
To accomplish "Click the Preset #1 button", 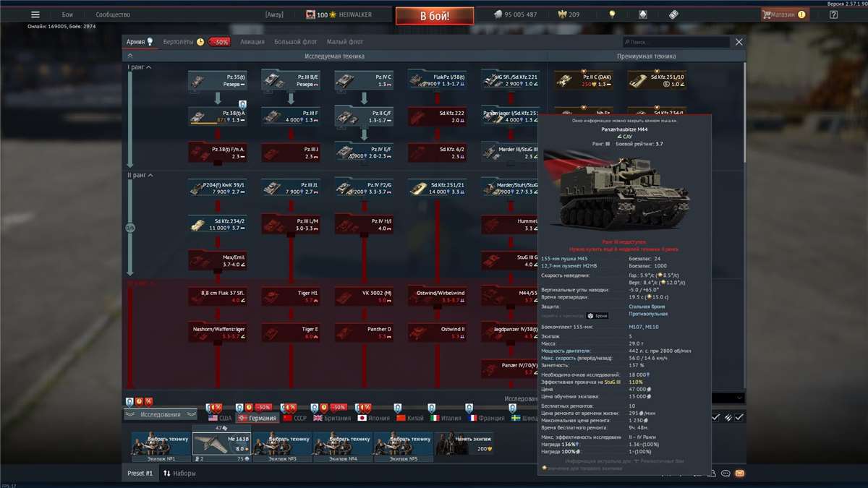I will click(x=140, y=474).
